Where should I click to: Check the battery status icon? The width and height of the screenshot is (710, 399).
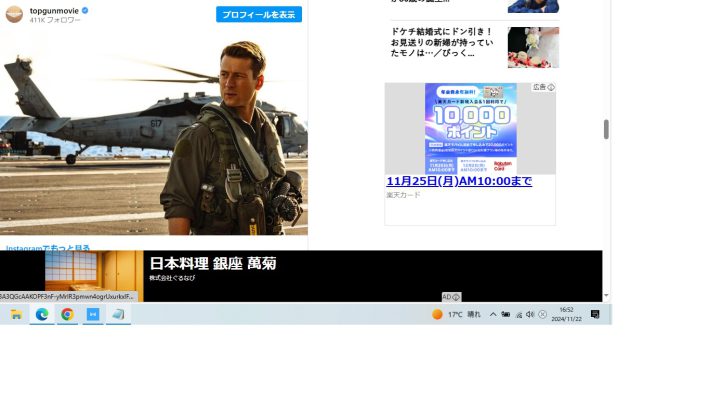click(506, 314)
